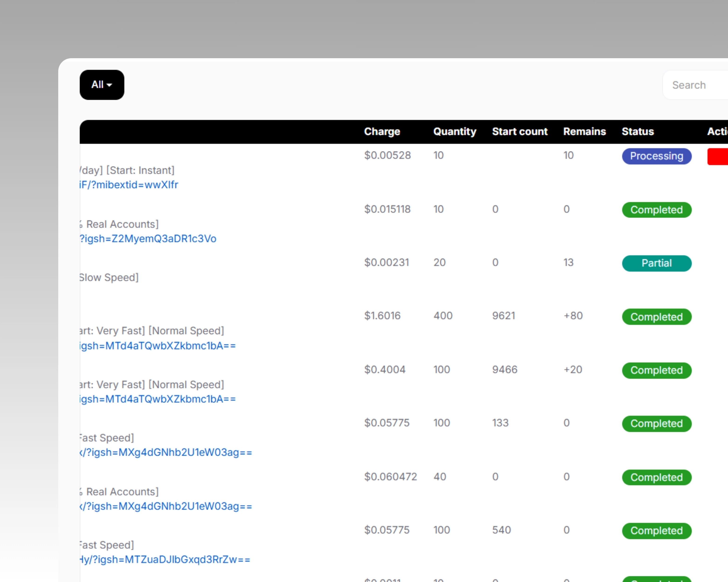
Task: Click the Completed badge in the $1.6016 row
Action: pos(656,317)
